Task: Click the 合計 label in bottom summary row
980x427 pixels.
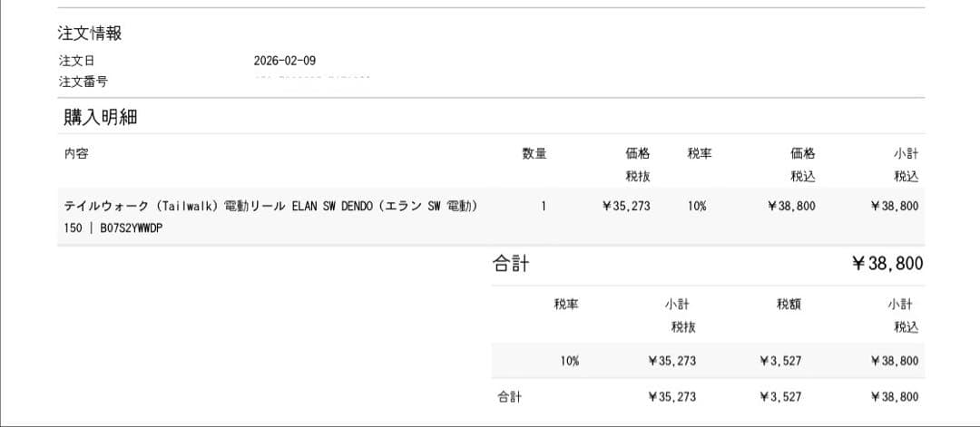Action: point(509,396)
